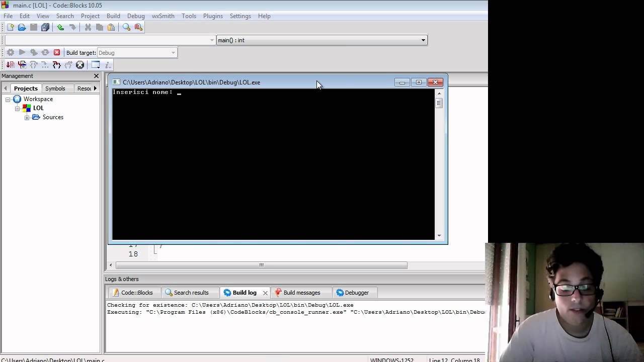Screen dimensions: 644x362
Task: Click the Open file folder icon
Action: pyautogui.click(x=22, y=28)
